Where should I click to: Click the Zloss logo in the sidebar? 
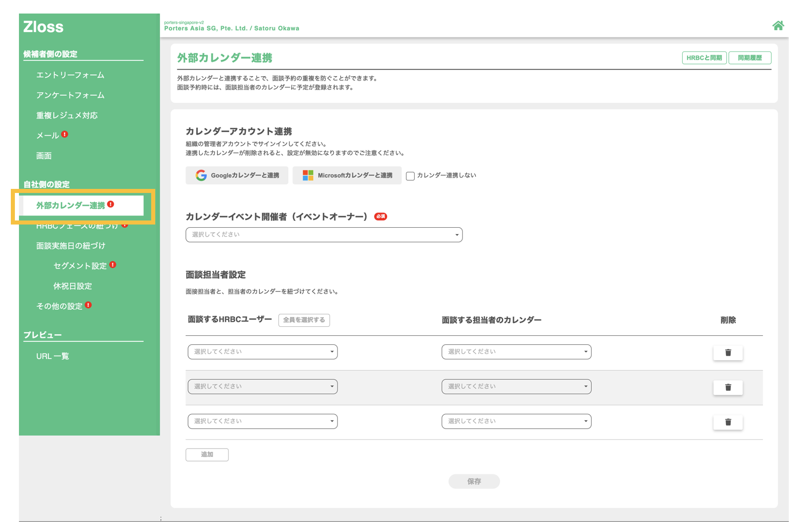(x=43, y=27)
